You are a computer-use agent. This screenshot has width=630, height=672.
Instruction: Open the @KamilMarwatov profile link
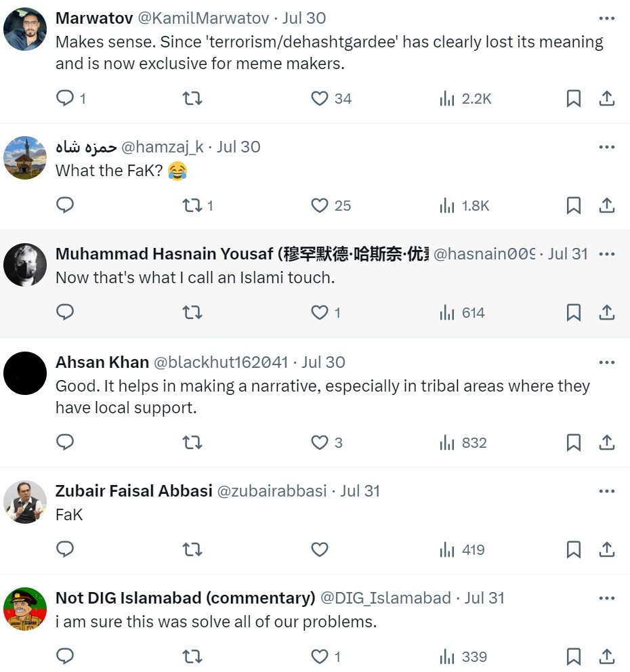click(203, 18)
